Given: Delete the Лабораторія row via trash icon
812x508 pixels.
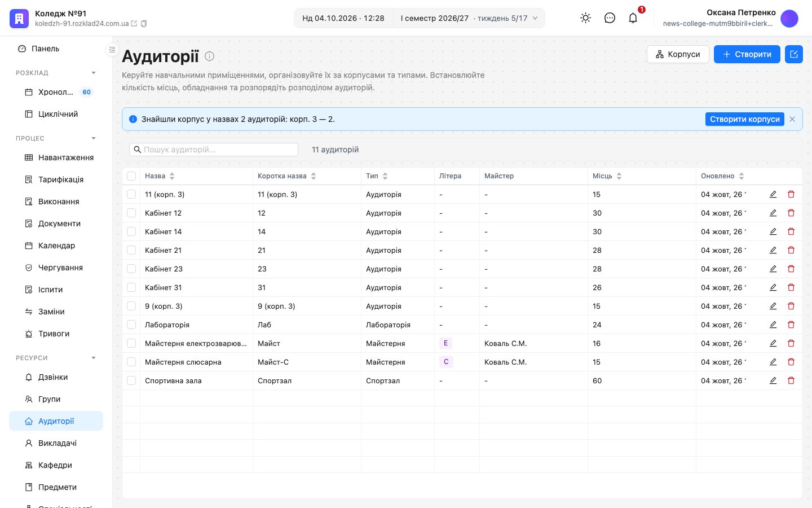Looking at the screenshot, I should (x=791, y=325).
